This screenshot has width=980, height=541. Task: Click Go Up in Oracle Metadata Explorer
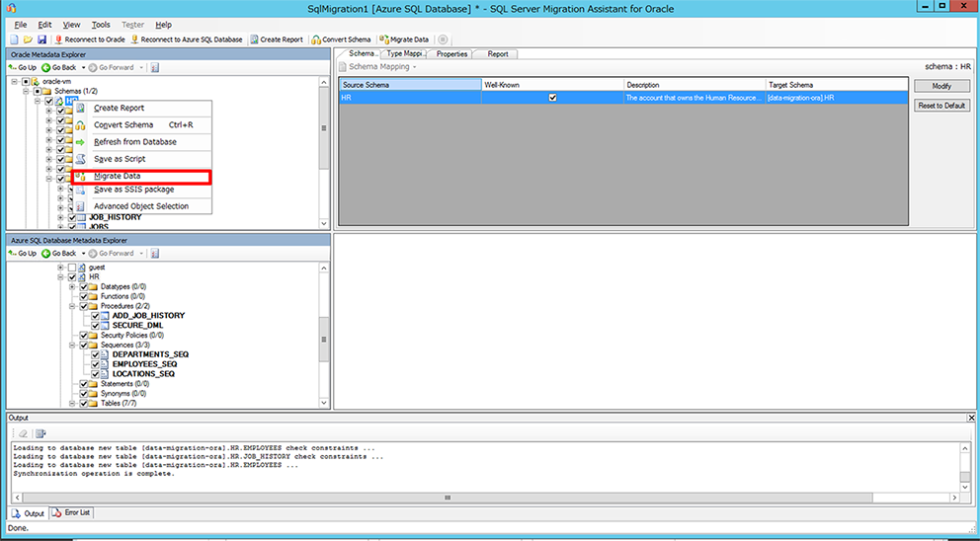pyautogui.click(x=23, y=67)
